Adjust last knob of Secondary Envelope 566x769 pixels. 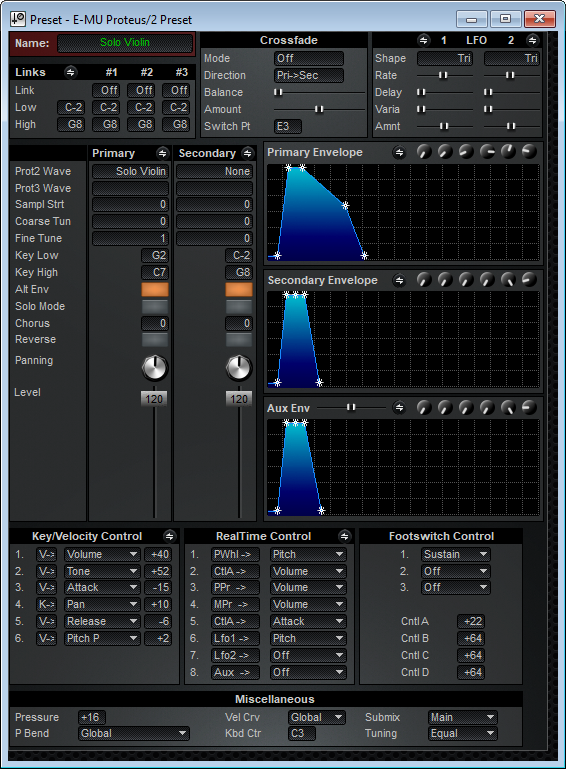[x=529, y=280]
